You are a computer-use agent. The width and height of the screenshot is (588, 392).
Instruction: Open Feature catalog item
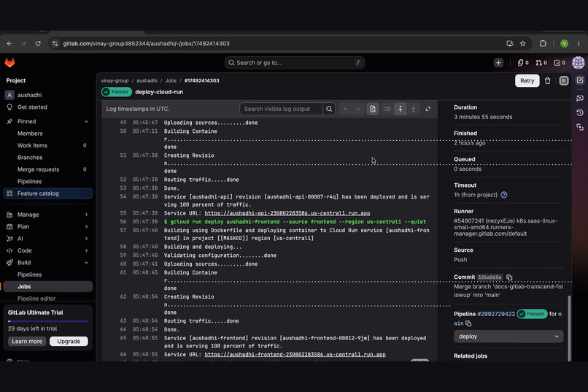47,193
